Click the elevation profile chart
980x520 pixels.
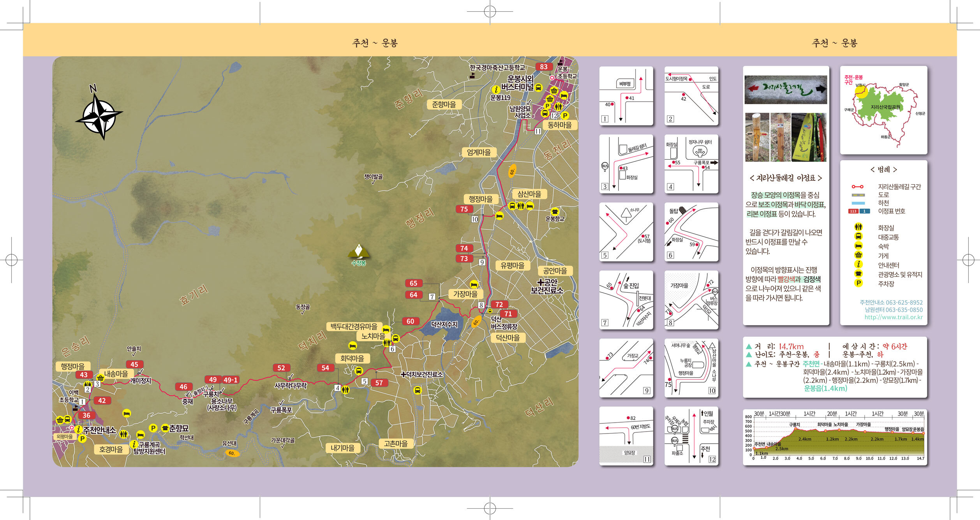(835, 437)
